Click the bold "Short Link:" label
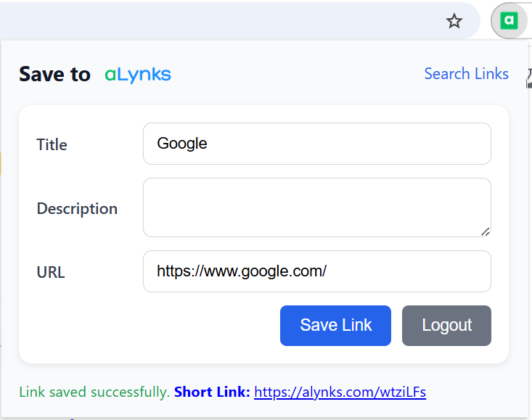Viewport: 532px width, 420px height. (x=212, y=392)
